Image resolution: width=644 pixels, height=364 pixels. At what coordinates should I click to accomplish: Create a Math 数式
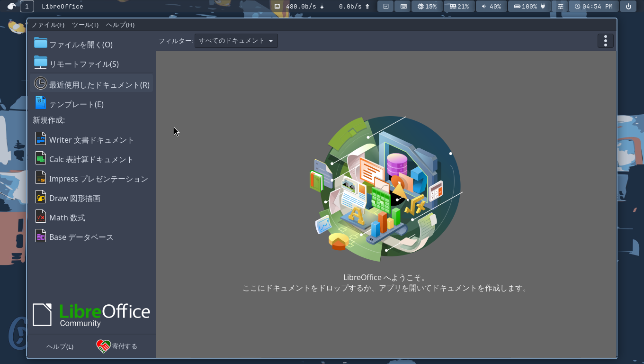pos(91,217)
